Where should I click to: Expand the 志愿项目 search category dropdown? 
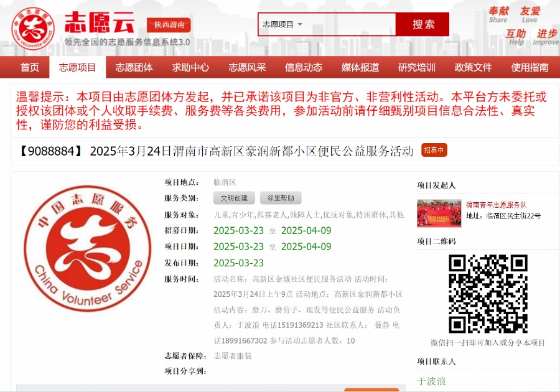(x=283, y=24)
